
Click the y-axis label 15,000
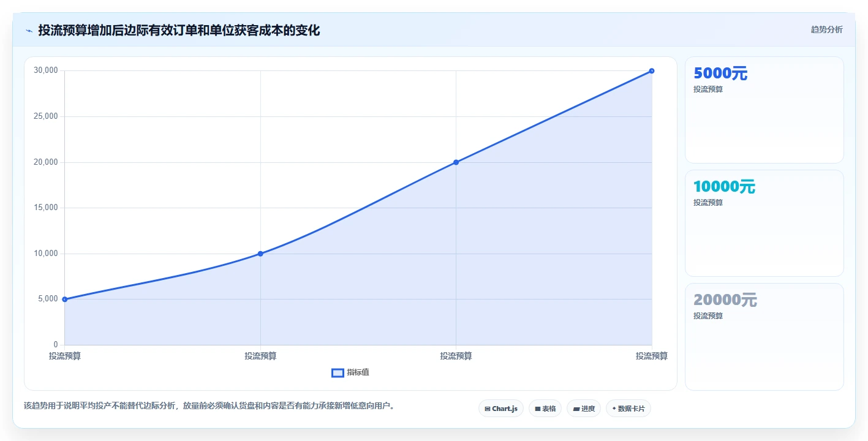pyautogui.click(x=46, y=208)
